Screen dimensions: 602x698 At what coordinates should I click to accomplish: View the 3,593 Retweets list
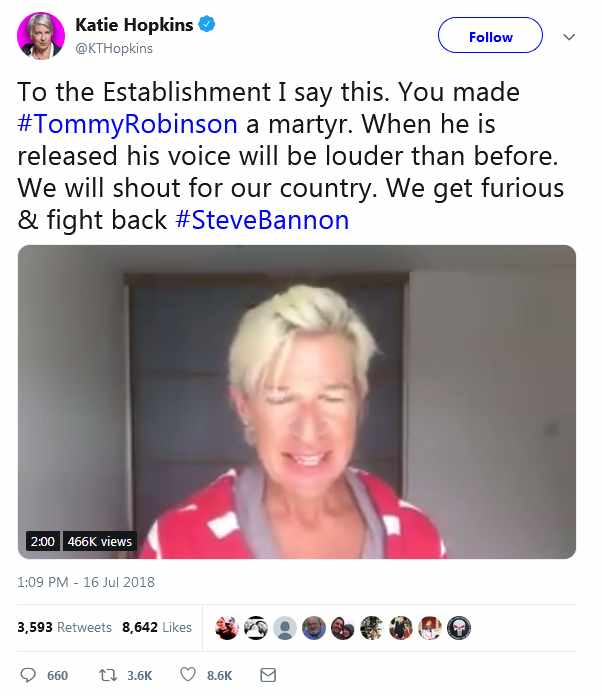[x=65, y=627]
